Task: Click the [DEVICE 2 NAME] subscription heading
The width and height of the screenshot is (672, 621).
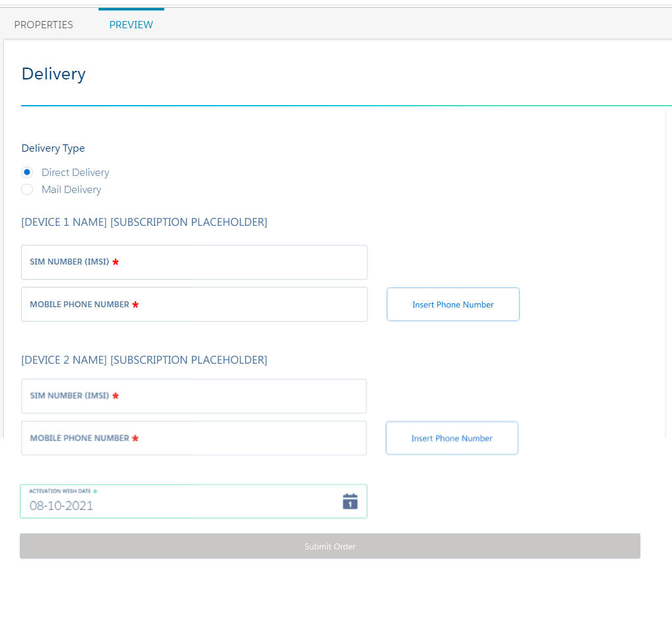Action: [x=144, y=360]
